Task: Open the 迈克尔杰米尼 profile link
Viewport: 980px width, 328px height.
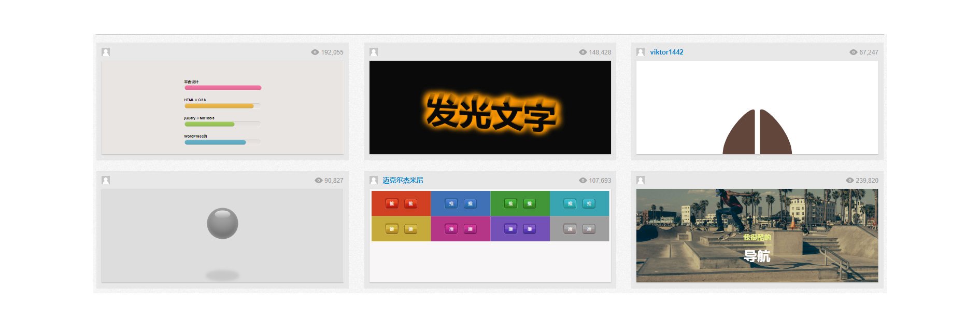Action: 403,180
